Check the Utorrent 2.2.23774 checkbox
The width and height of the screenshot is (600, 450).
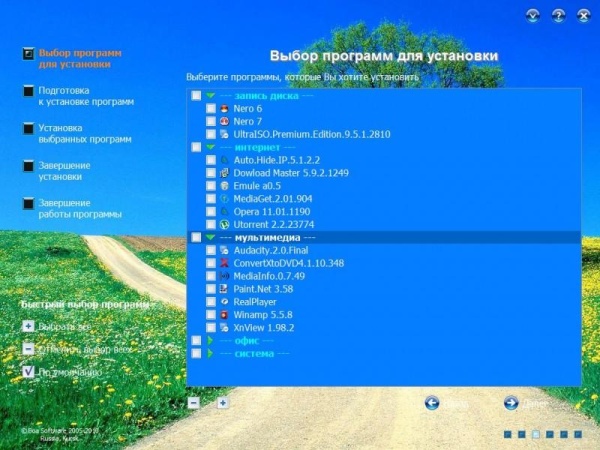[x=211, y=225]
